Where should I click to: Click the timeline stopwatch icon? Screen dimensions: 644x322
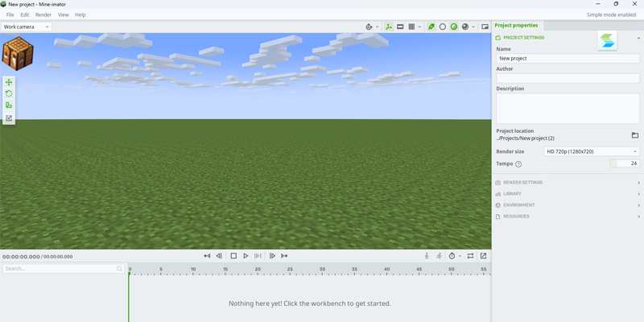[452, 256]
